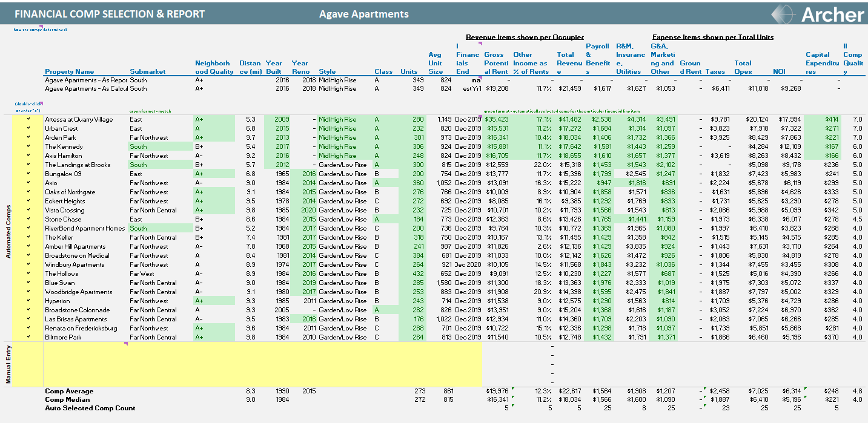Click the 'Vista Crossing' property cell
Viewport: 868px width, 423px height.
tap(65, 210)
